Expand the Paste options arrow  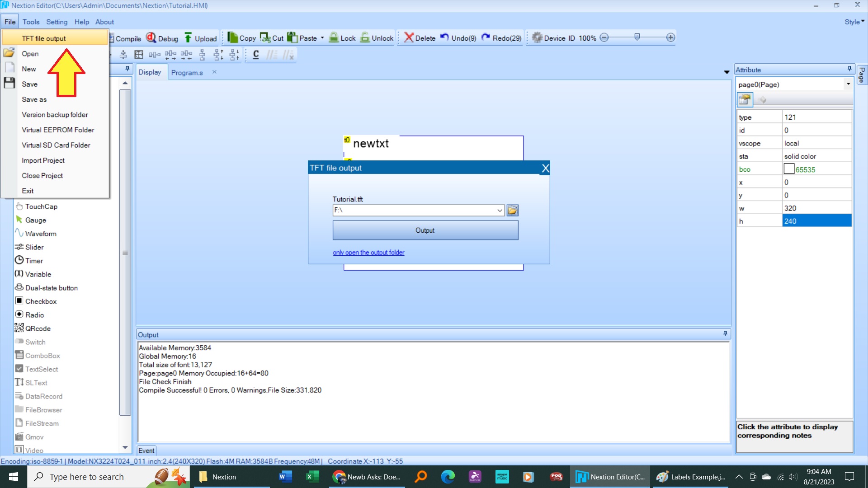322,38
